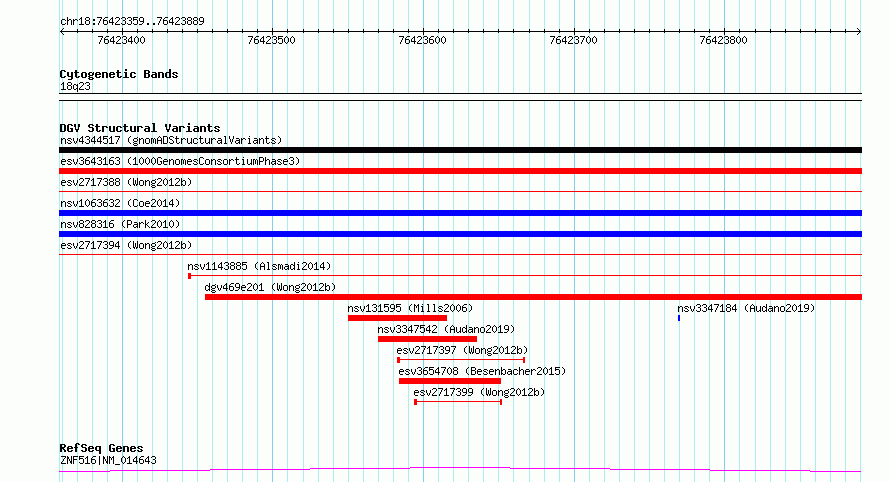Click the blue nsv1063632 variant bar
This screenshot has width=890, height=482.
pos(460,213)
